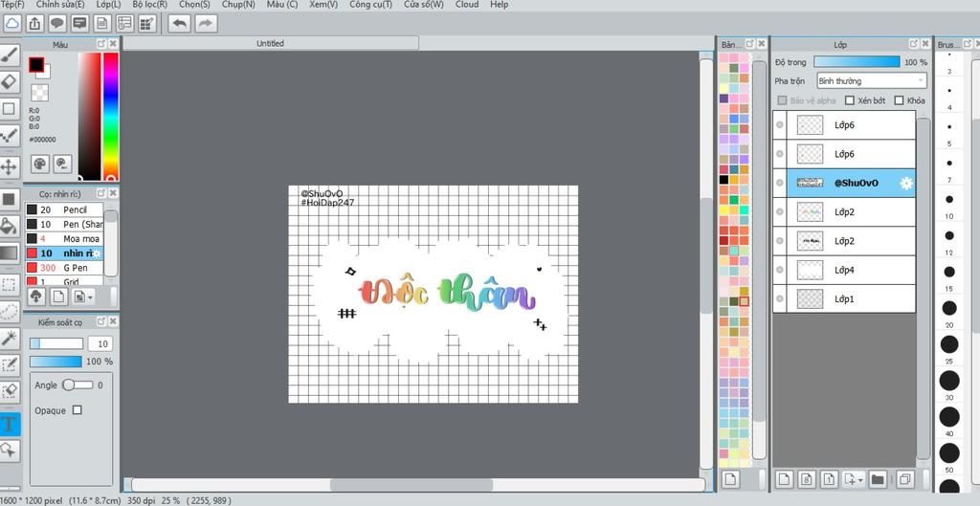
Task: Open the Bộ lọc(R) menu
Action: pyautogui.click(x=150, y=5)
